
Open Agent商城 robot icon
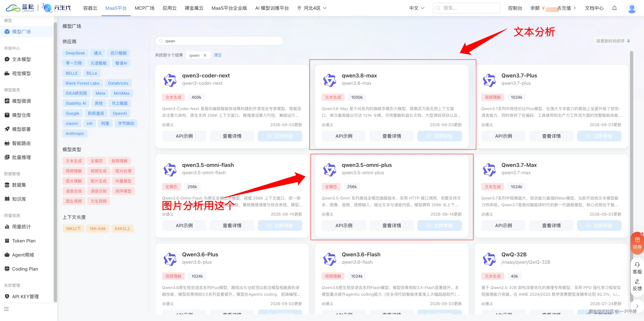pos(7,255)
